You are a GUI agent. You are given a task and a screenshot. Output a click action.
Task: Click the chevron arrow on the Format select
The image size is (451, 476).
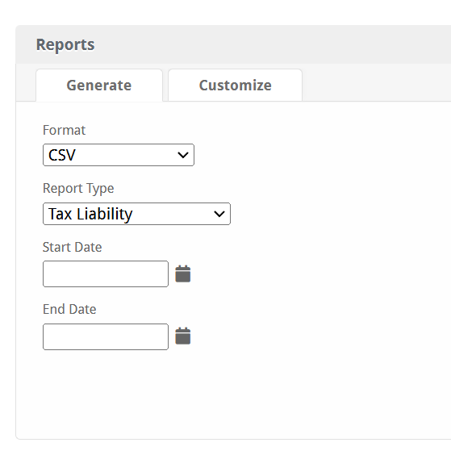[x=183, y=155]
